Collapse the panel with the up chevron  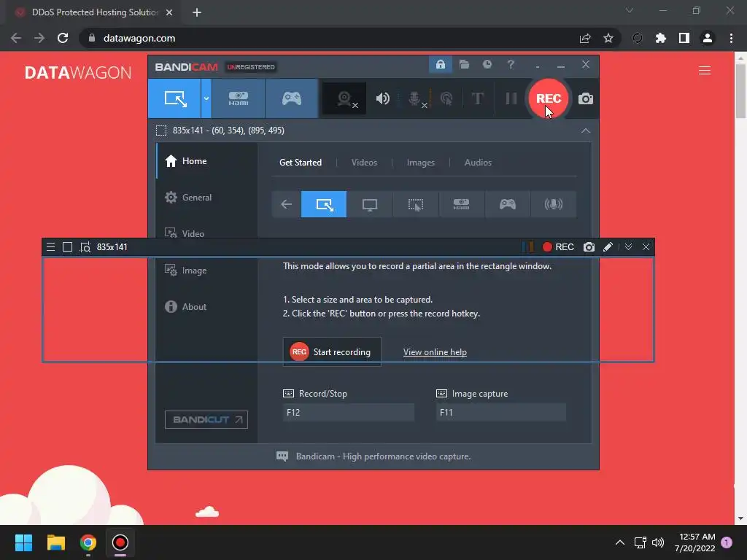[x=586, y=131]
